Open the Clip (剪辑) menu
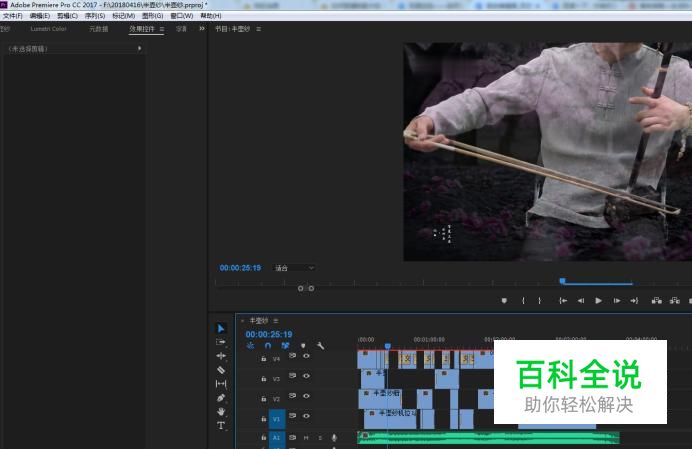 67,15
